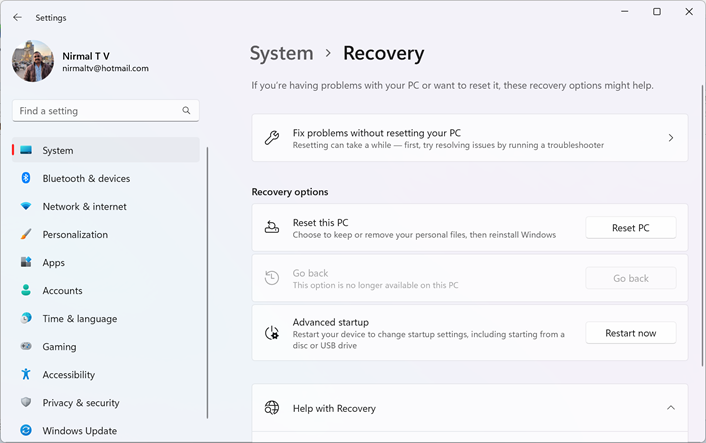Viewport: 706px width, 443px height.
Task: Open Apps settings label
Action: click(x=54, y=263)
